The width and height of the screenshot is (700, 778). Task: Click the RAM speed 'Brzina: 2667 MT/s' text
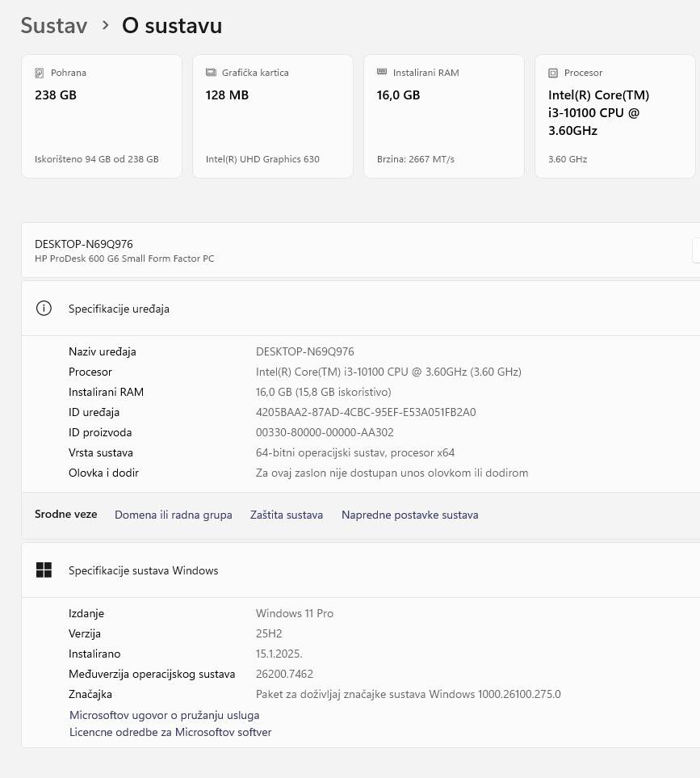[415, 159]
